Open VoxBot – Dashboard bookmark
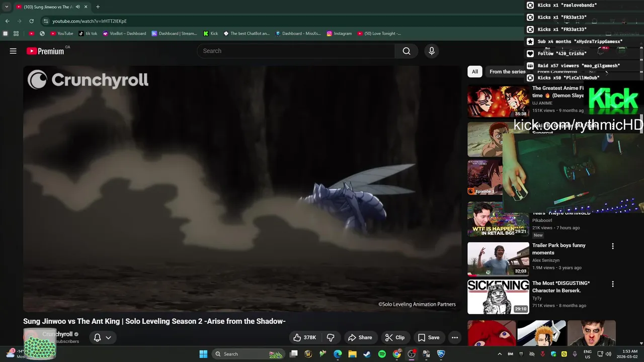The width and height of the screenshot is (644, 362). tap(124, 34)
